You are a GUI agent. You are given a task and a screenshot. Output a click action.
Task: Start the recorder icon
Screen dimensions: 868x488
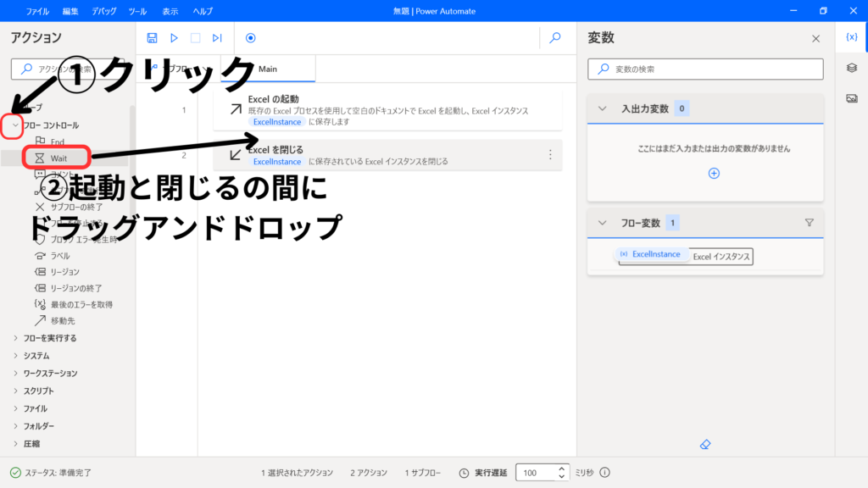click(x=250, y=37)
